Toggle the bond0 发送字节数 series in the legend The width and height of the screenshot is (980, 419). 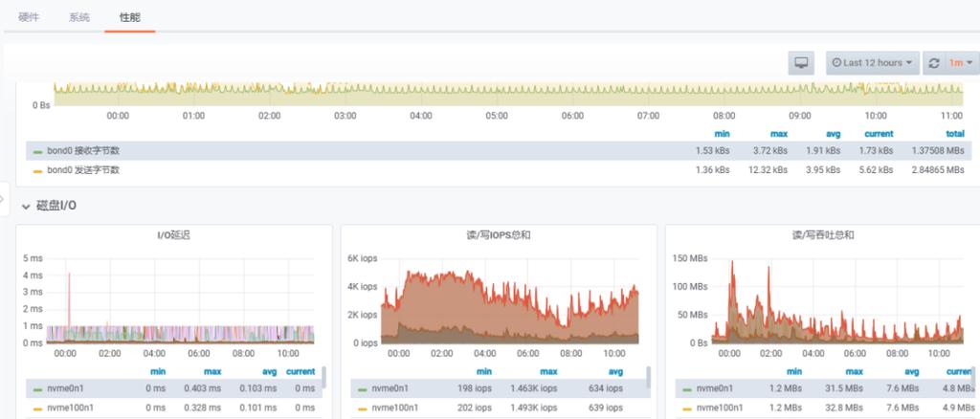point(83,169)
